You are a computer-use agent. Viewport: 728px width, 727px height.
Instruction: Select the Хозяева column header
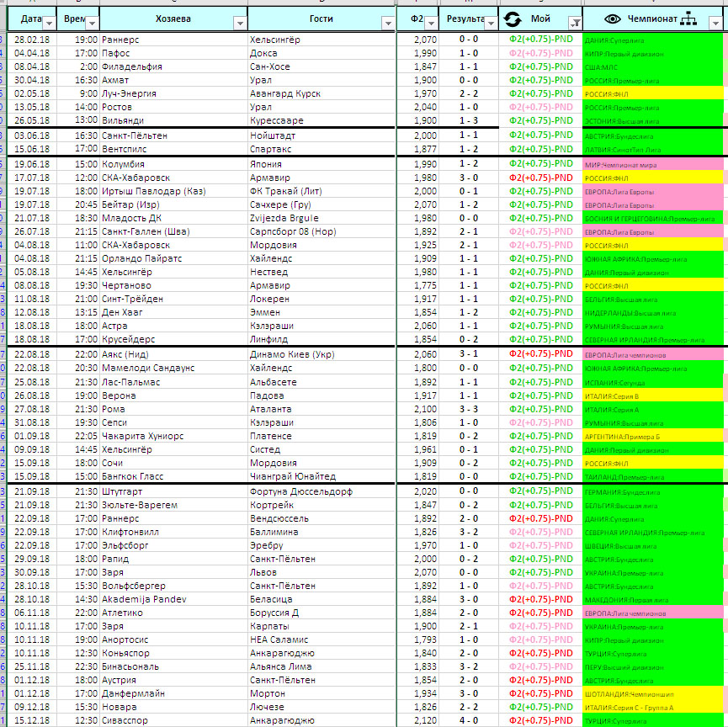tap(173, 19)
